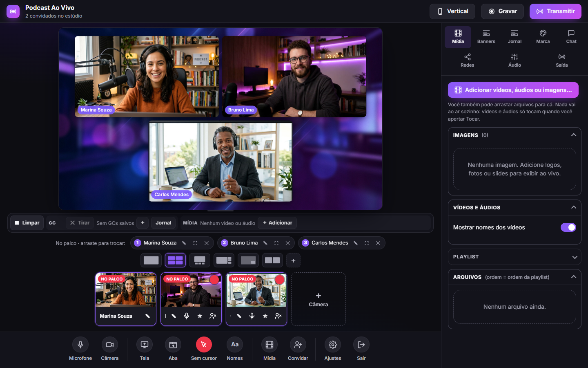Edit Bruno Lima's name in stage chip

(x=265, y=243)
